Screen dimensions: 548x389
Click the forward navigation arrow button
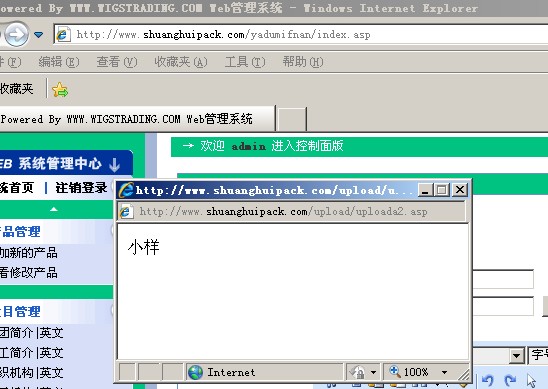pos(16,34)
